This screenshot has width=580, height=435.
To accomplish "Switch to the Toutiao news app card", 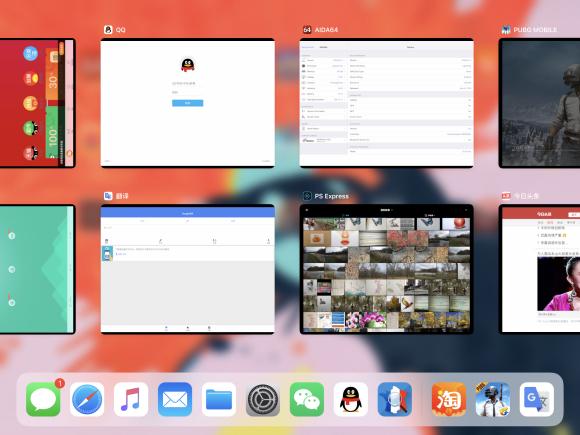I will [539, 269].
